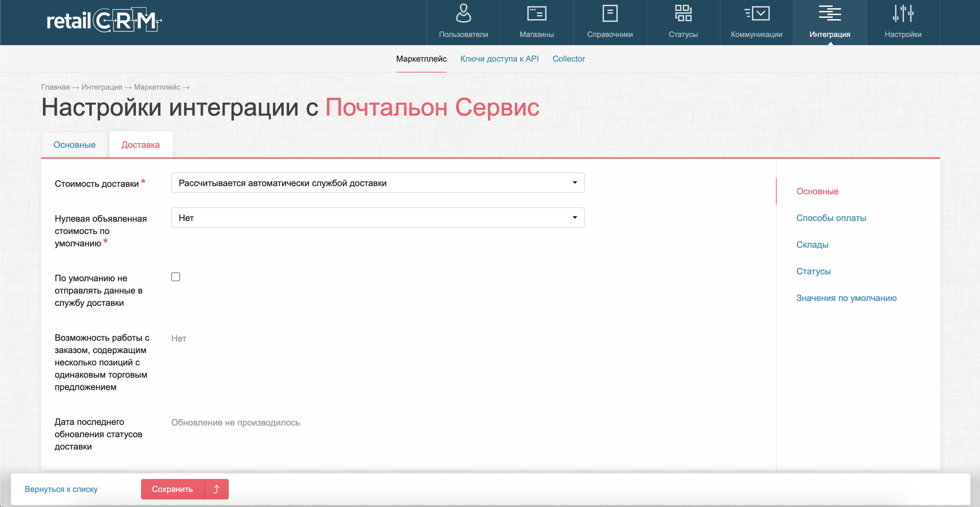Click the Сохранить button
This screenshot has width=980, height=507.
(x=172, y=489)
